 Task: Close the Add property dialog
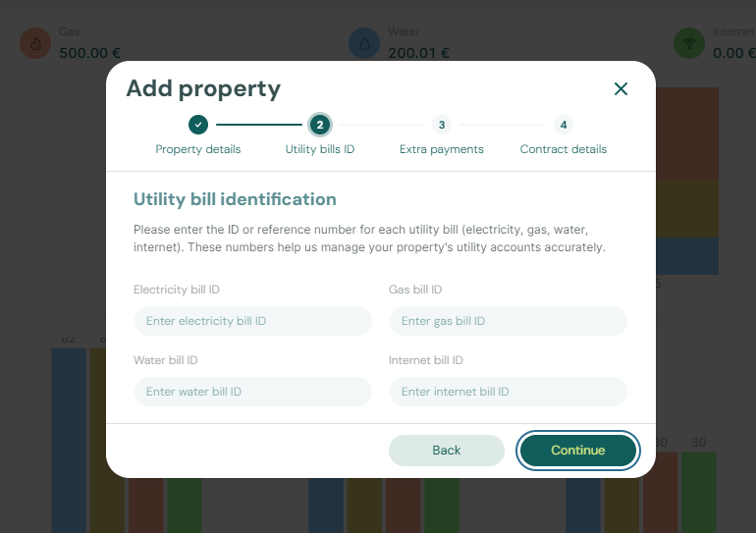coord(621,89)
